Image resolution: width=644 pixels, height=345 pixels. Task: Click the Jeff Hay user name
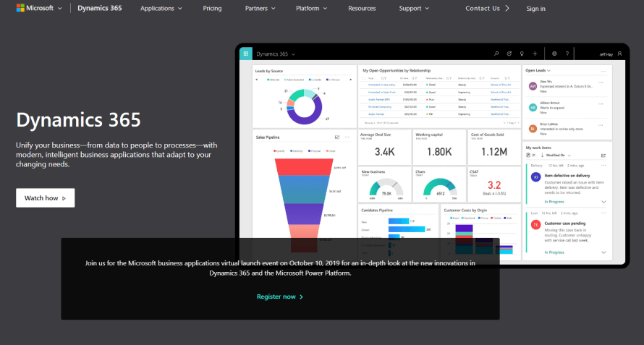pos(606,54)
